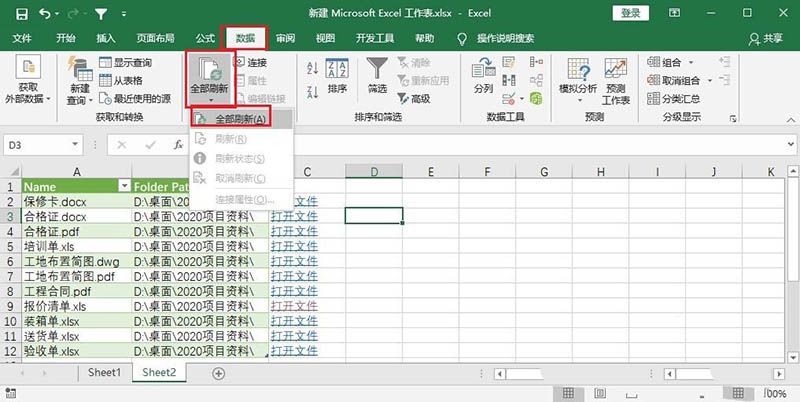This screenshot has height=402, width=800.
Task: Open the Name column filter dropdown
Action: (x=124, y=187)
